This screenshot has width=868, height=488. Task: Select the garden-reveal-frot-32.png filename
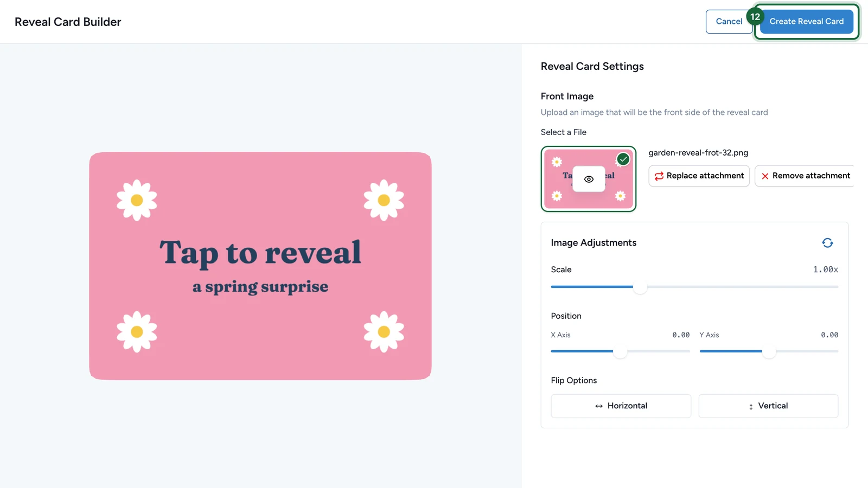(x=698, y=153)
